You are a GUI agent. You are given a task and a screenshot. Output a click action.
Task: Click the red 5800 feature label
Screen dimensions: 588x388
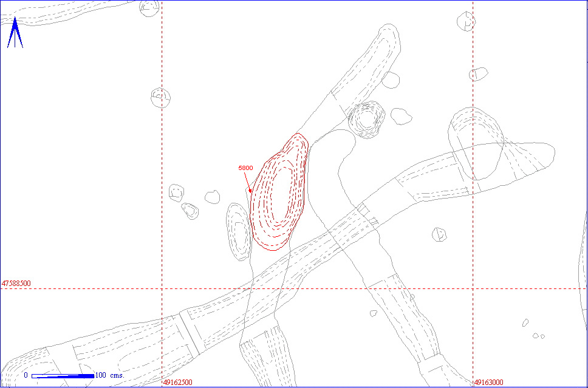coord(246,168)
